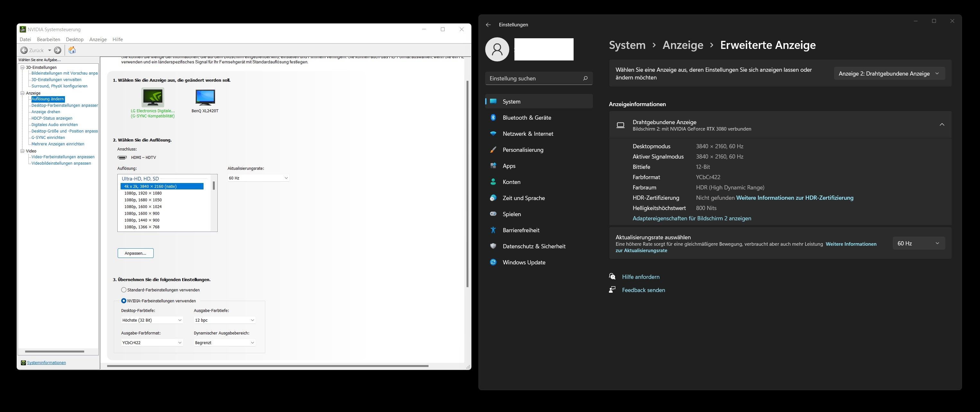Click the Spielen settings icon
This screenshot has height=412, width=980.
[494, 214]
